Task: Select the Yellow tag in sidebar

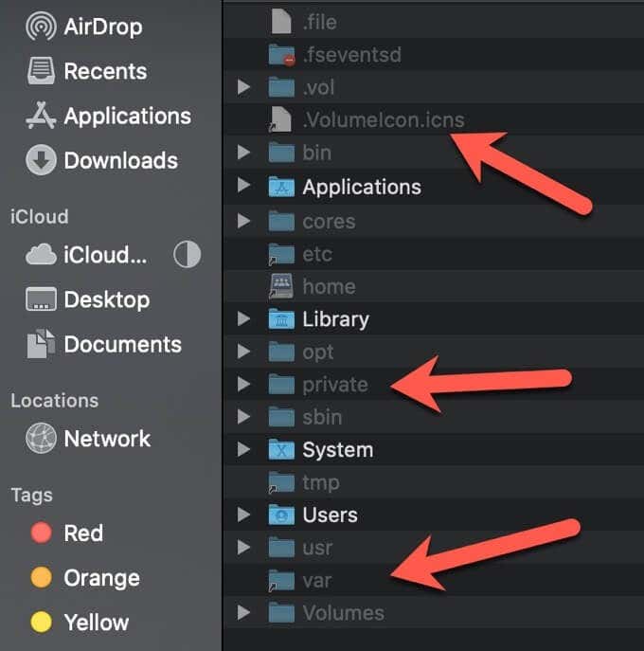Action: click(80, 622)
